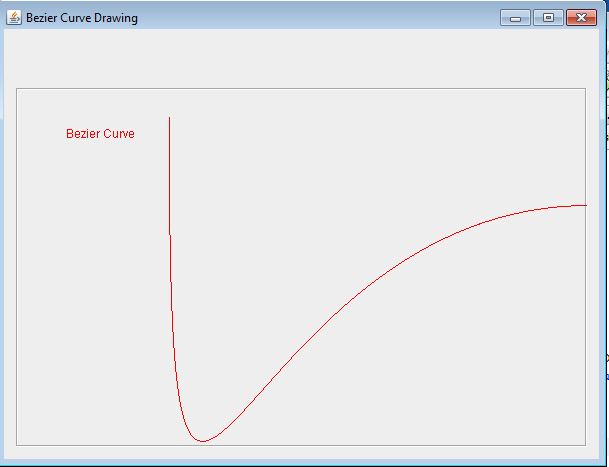Minimize the Bezier Curve Drawing window
The height and width of the screenshot is (467, 609).
click(515, 18)
